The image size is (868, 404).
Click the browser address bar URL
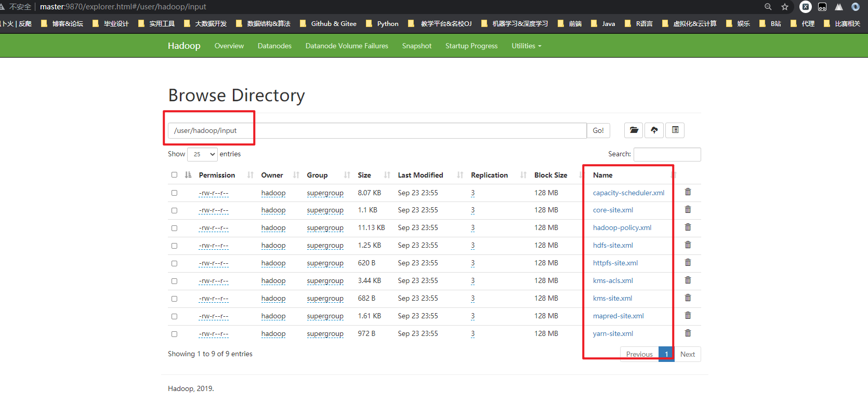[123, 7]
